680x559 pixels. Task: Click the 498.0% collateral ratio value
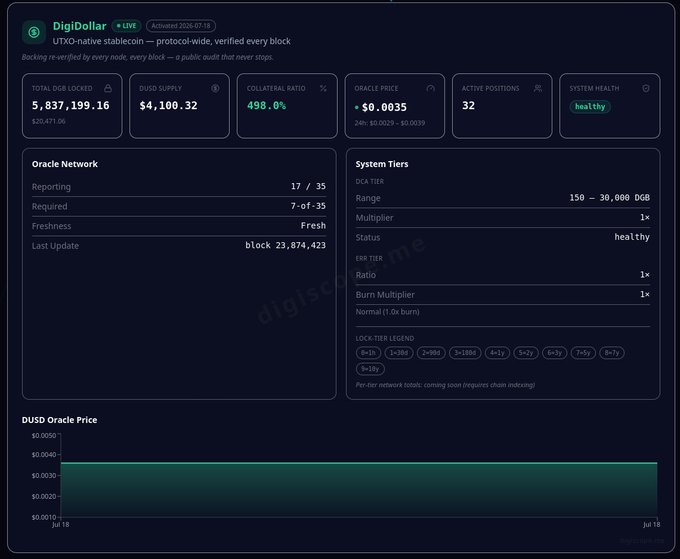coord(266,105)
